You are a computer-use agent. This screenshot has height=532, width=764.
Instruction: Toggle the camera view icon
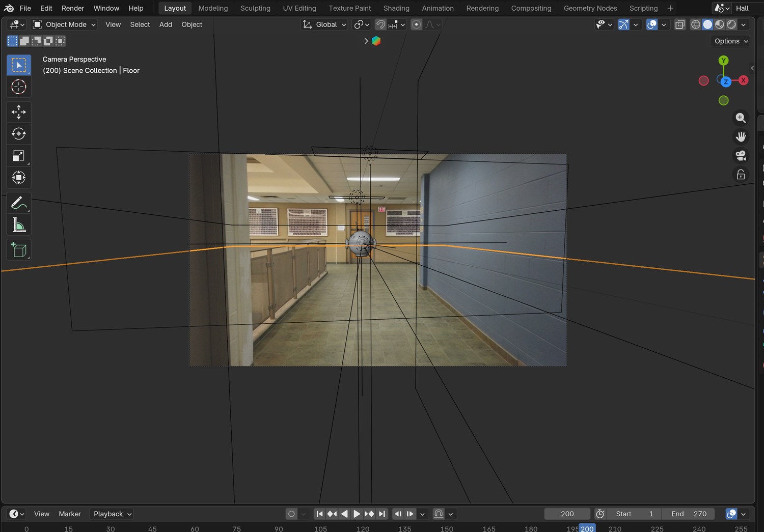[741, 156]
